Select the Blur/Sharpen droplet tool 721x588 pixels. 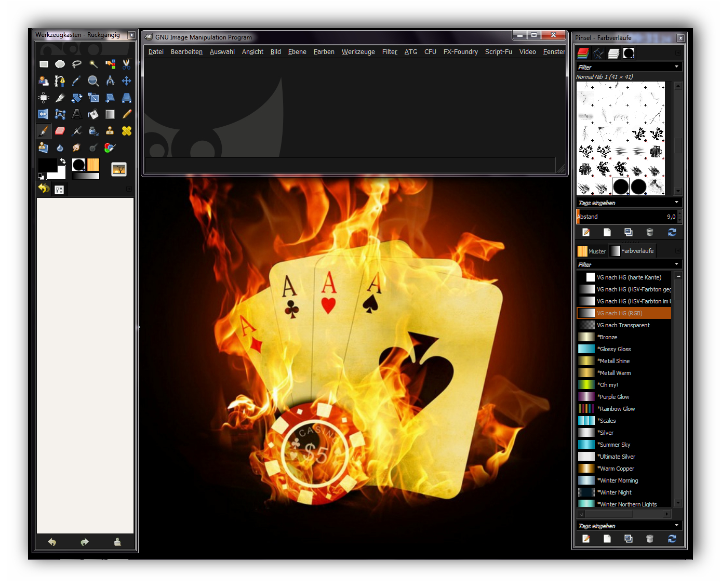click(x=60, y=148)
